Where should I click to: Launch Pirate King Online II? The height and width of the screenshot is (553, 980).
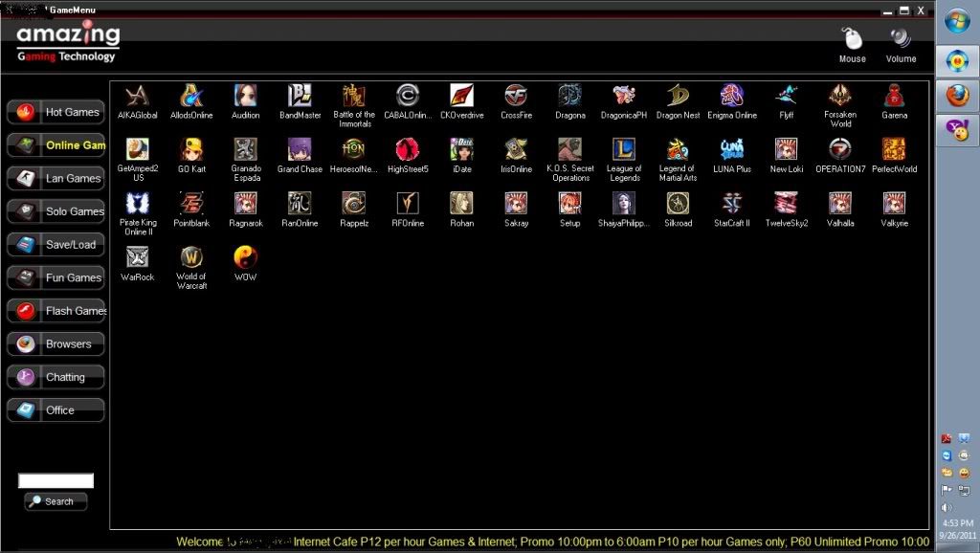point(137,204)
